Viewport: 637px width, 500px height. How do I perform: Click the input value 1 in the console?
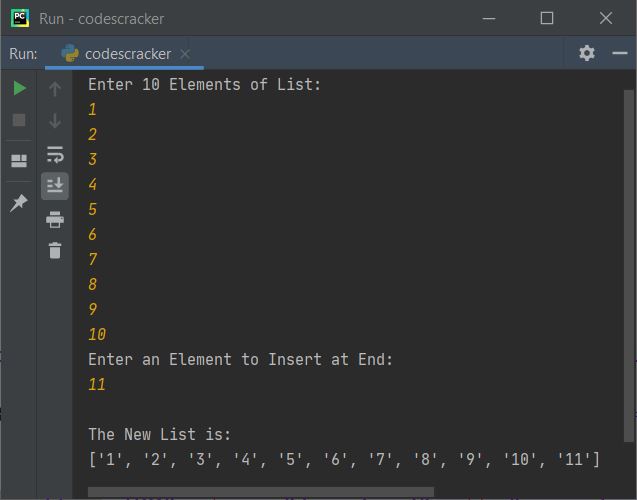pyautogui.click(x=93, y=110)
